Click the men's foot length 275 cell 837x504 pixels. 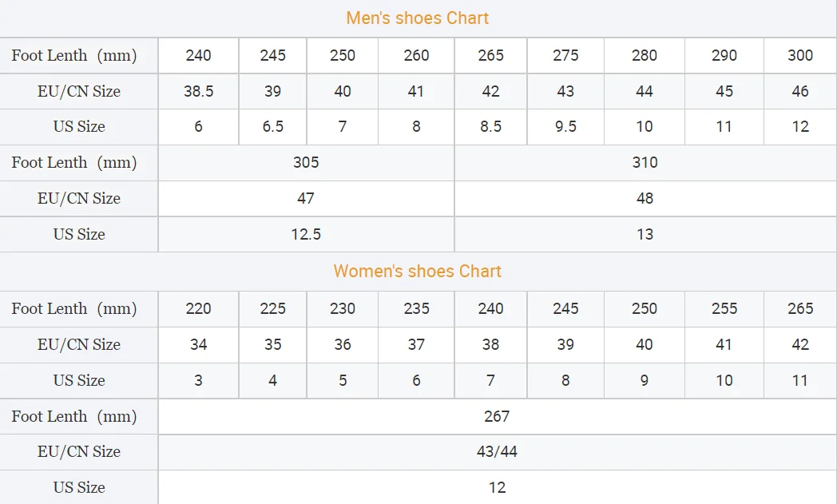(565, 55)
